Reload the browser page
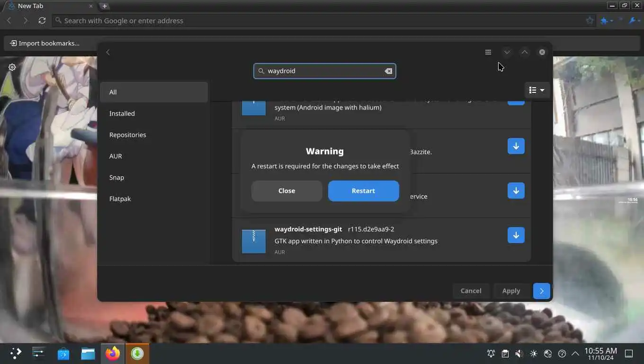Image resolution: width=644 pixels, height=364 pixels. point(42,20)
